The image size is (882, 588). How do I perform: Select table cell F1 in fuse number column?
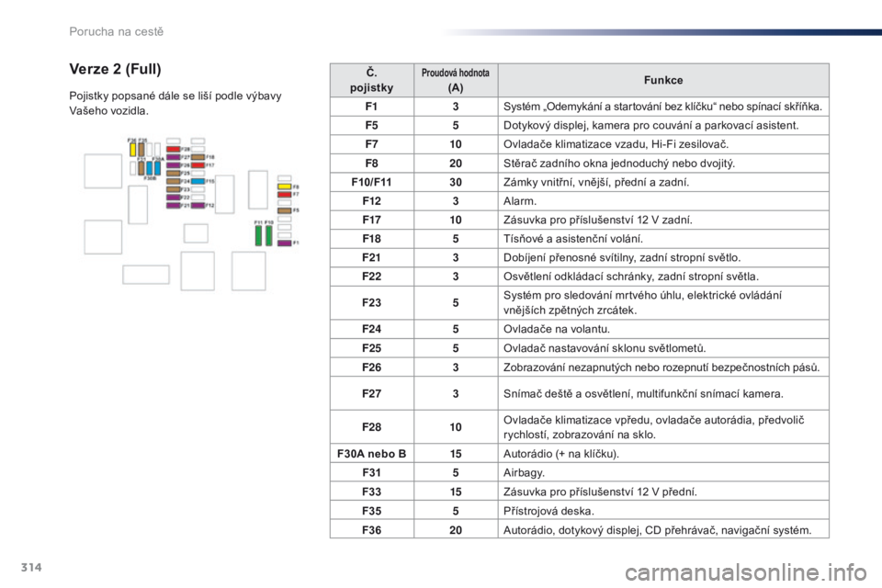pos(372,107)
